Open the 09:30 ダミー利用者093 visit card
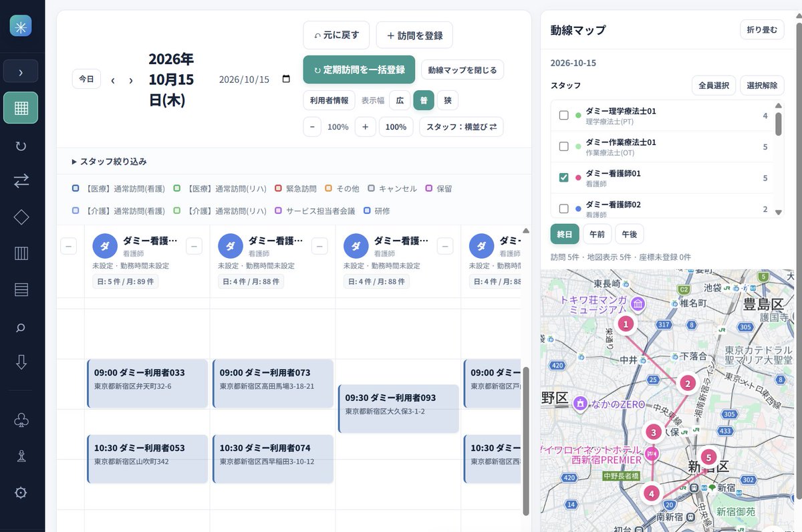Screen dimensions: 802x532 point(398,409)
